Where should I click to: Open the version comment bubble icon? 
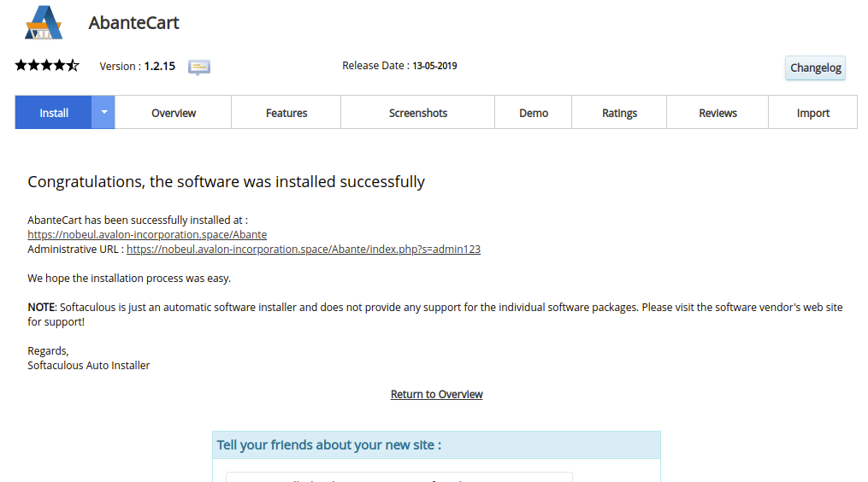pyautogui.click(x=198, y=67)
